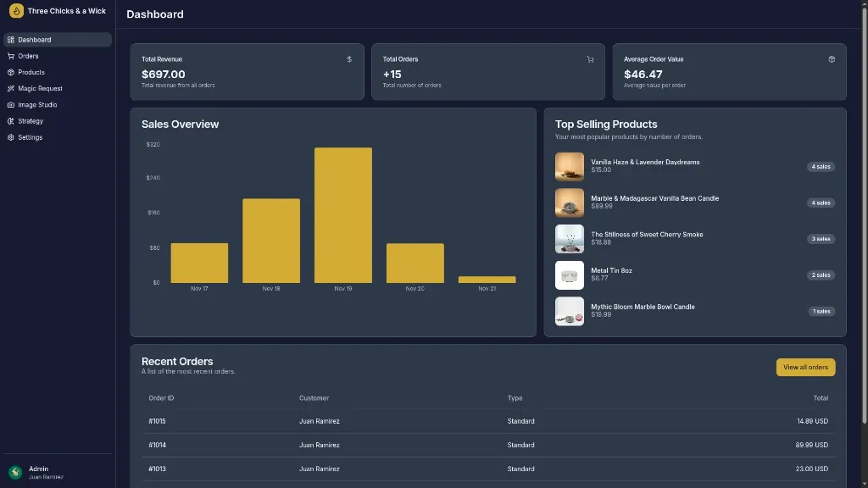This screenshot has height=488, width=868.
Task: Click Mythic Bloom Marble Bowl Candle thumbnail
Action: pos(569,311)
